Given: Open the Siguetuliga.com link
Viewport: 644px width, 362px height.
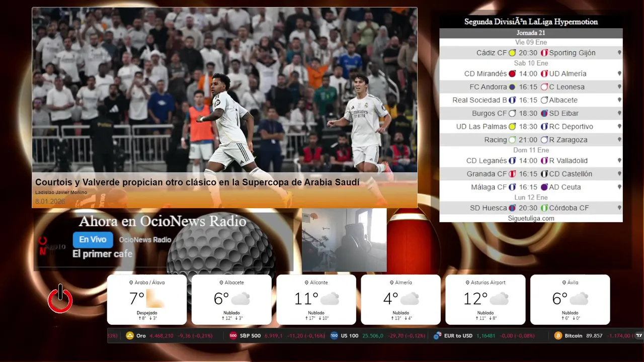Looking at the screenshot, I should [531, 218].
